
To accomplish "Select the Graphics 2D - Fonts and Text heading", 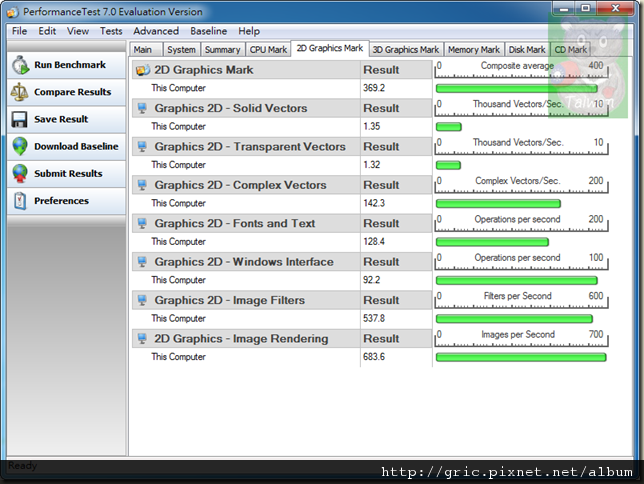I will coord(235,223).
